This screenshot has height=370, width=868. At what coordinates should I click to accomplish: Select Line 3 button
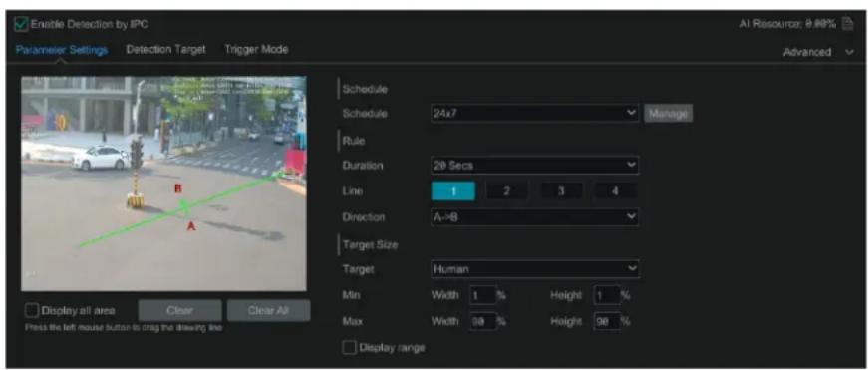(561, 191)
